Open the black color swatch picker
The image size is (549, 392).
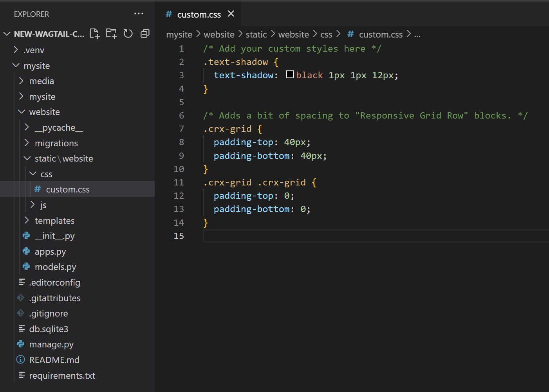click(290, 75)
